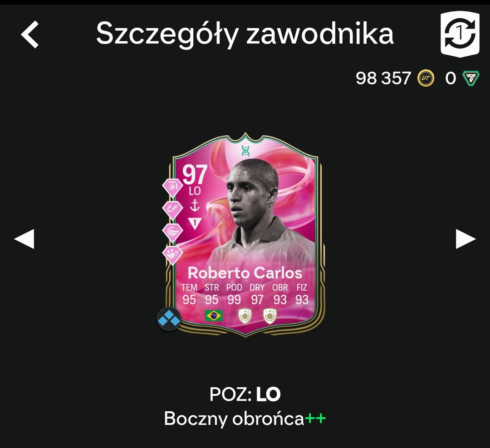Viewport: 490px width, 448px height.
Task: Tap the first pink playstyle diamond
Action: [172, 188]
